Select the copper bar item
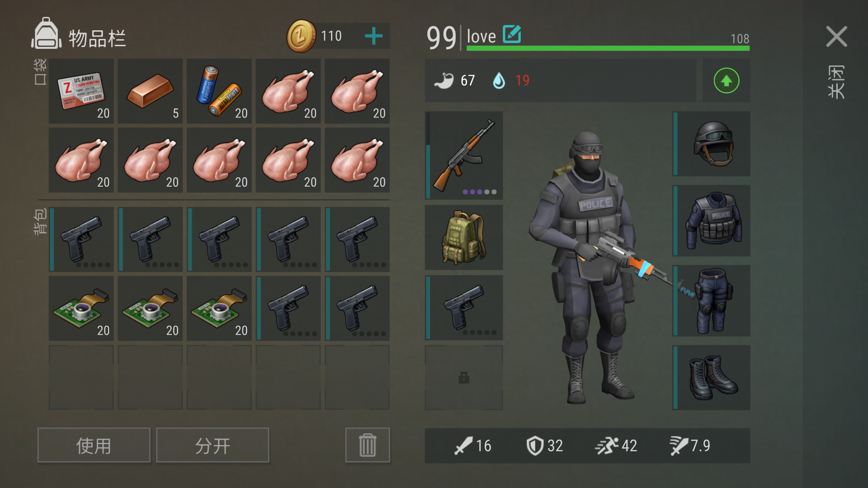 pyautogui.click(x=150, y=91)
